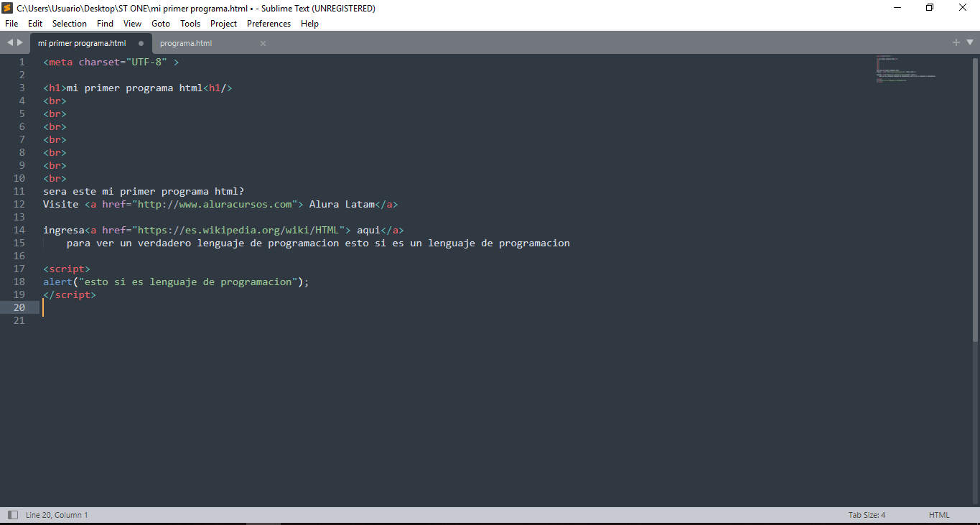
Task: Add a new tab with plus icon
Action: pos(956,43)
